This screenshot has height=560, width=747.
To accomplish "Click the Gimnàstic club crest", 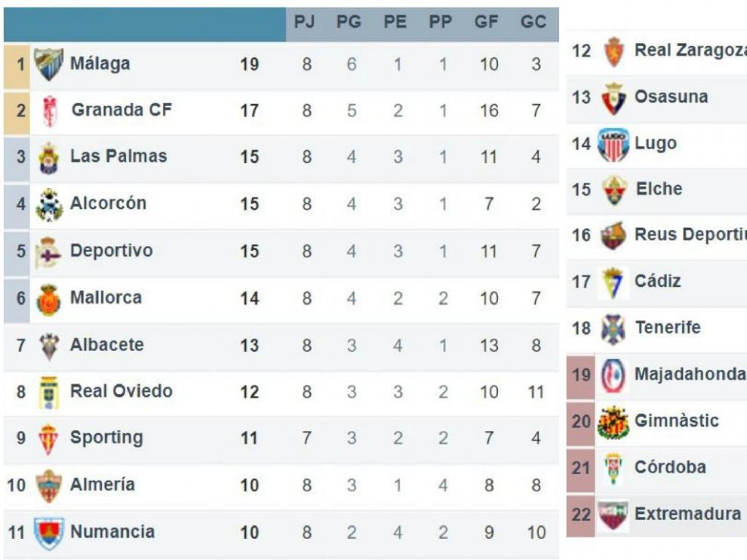I will click(x=613, y=422).
